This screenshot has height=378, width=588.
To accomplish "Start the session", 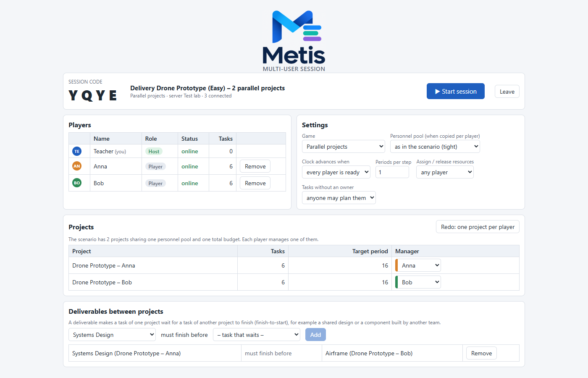I will tap(456, 91).
